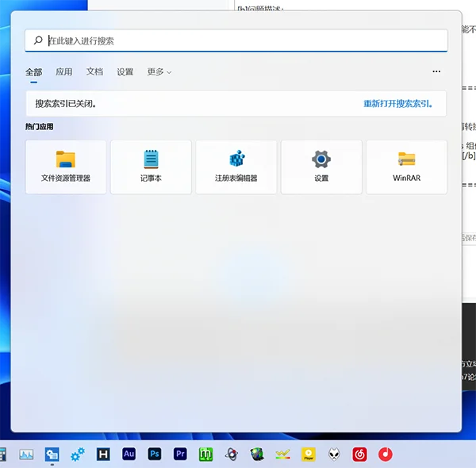The image size is (476, 468).
Task: Switch to the 应用 (Apps) tab
Action: pyautogui.click(x=64, y=72)
